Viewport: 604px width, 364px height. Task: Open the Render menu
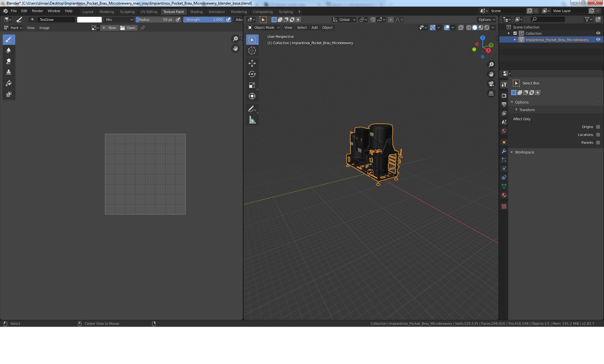[x=37, y=11]
